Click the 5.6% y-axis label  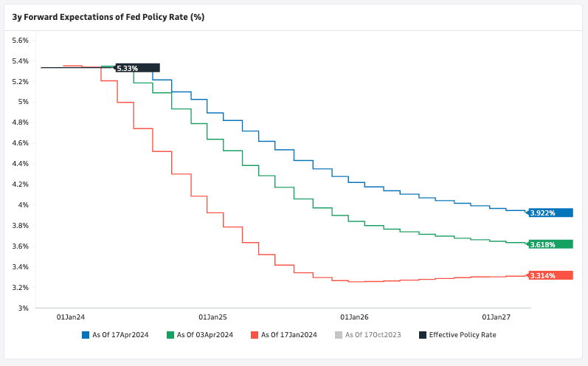point(20,40)
